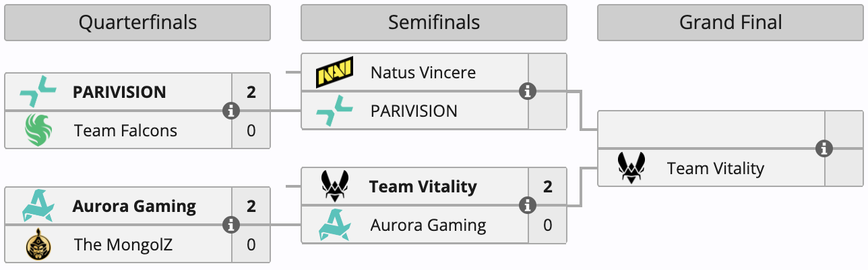
Task: Open match info for PARIVISION vs Team Falcons
Action: tap(231, 111)
